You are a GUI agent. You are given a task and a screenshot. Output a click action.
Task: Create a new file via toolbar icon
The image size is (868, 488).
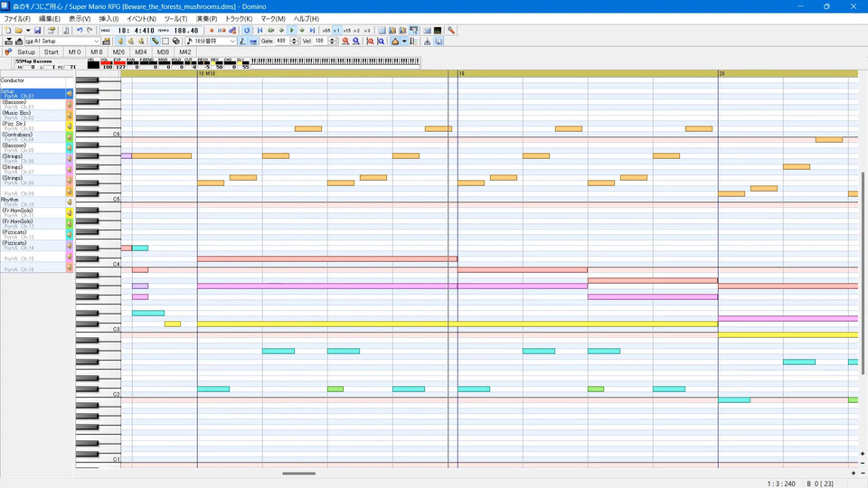[x=8, y=31]
